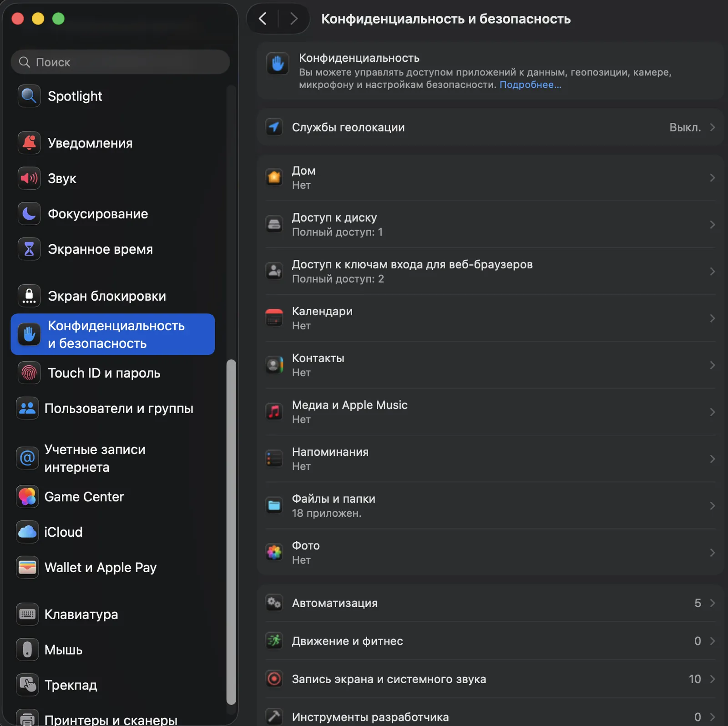Open Wallet и Apple Pay settings
Screen dimensions: 728x726
(x=112, y=568)
